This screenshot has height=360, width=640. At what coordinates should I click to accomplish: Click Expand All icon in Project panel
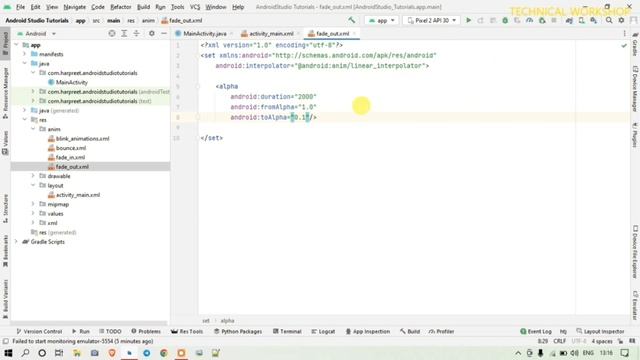(x=124, y=33)
